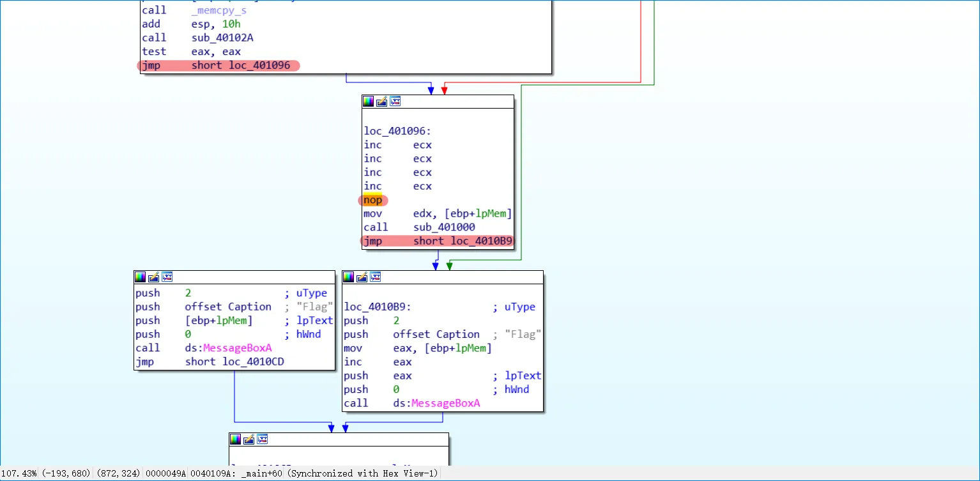Click jmp short loc_4010CD operand
The image size is (980, 481).
pyautogui.click(x=234, y=362)
